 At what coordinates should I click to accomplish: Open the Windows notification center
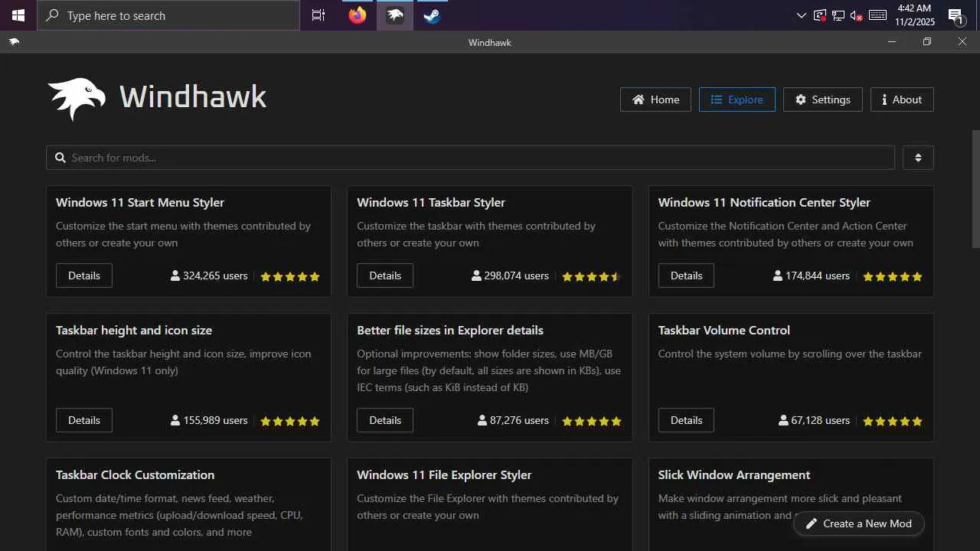(955, 15)
